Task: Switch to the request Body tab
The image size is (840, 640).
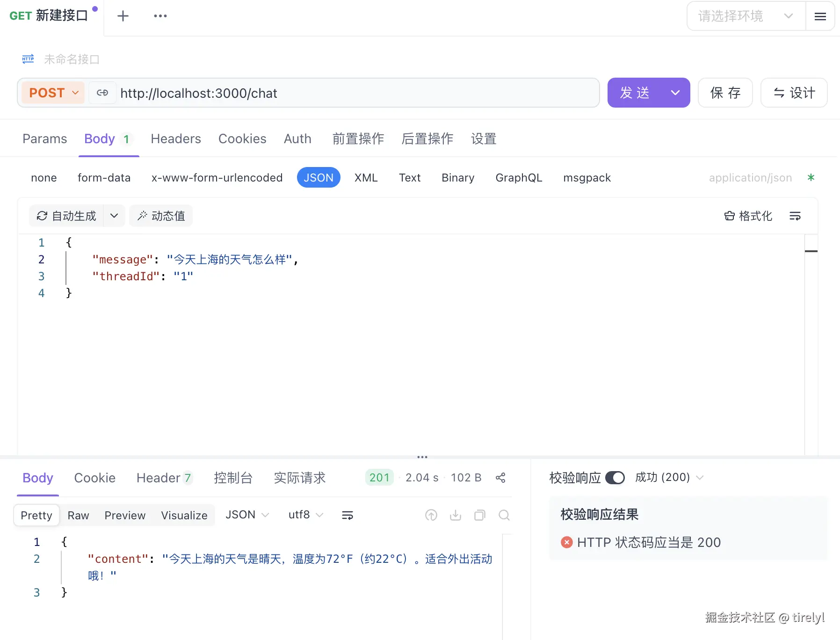Action: click(109, 139)
